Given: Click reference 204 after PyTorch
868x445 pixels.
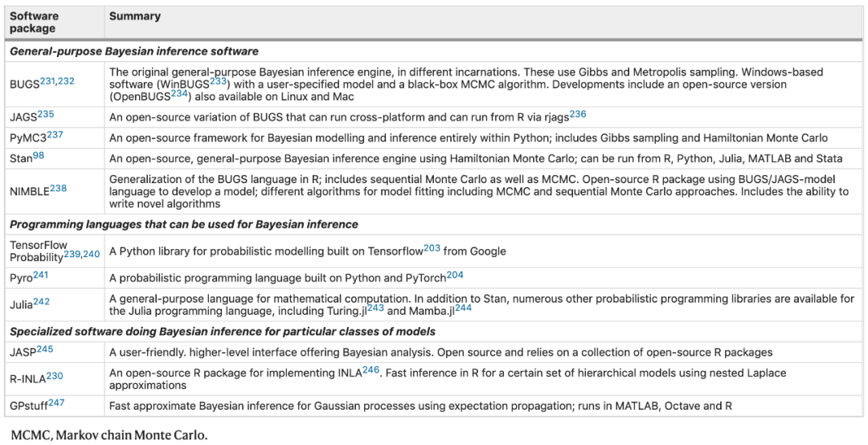Looking at the screenshot, I should click(x=455, y=275).
